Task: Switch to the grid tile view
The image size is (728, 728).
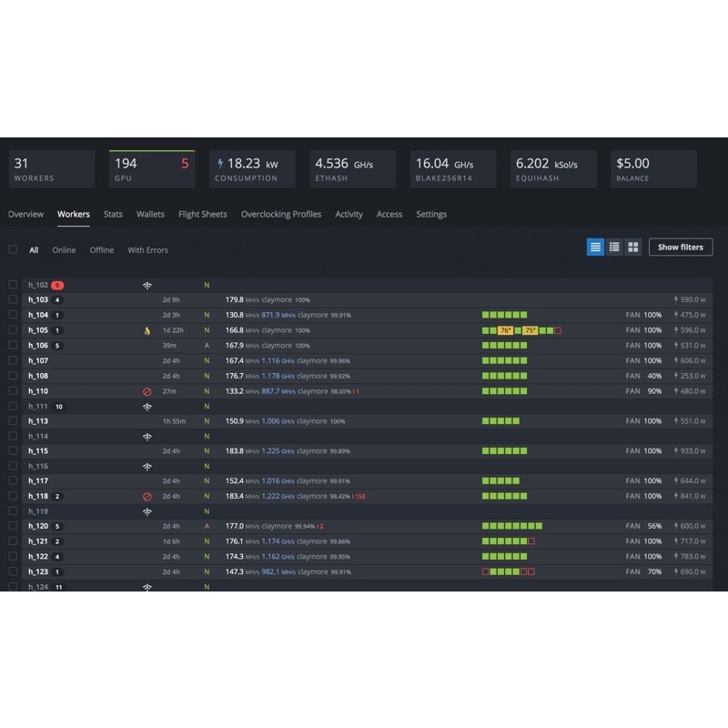Action: tap(632, 247)
